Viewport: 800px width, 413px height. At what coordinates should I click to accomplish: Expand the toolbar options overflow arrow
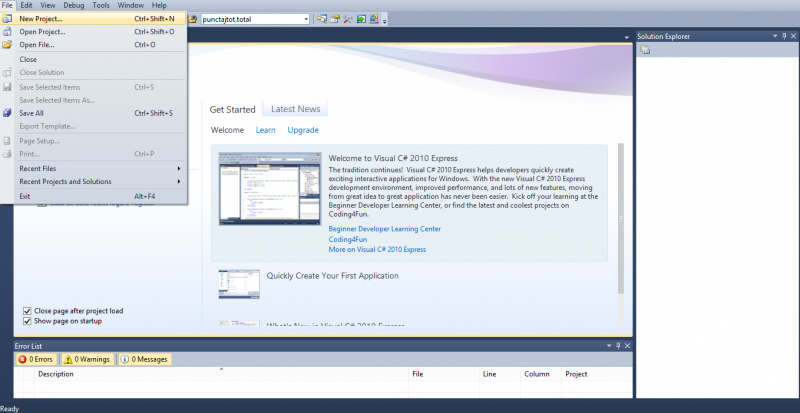click(385, 21)
